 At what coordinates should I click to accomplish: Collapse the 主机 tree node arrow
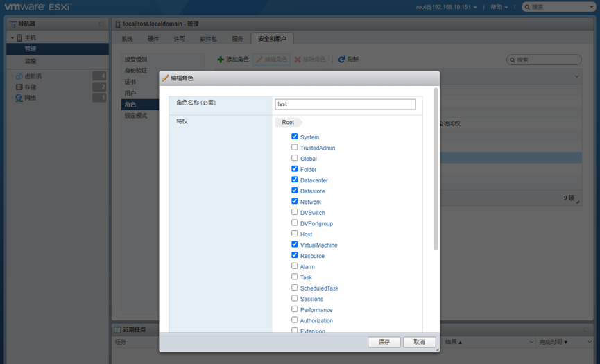click(x=12, y=38)
